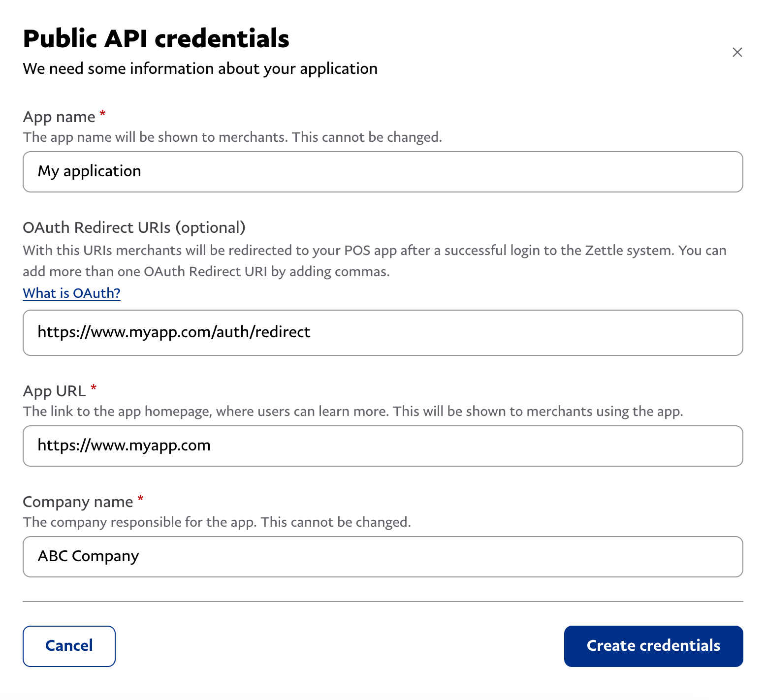This screenshot has width=766, height=700.
Task: Click the text My application
Action: (90, 171)
